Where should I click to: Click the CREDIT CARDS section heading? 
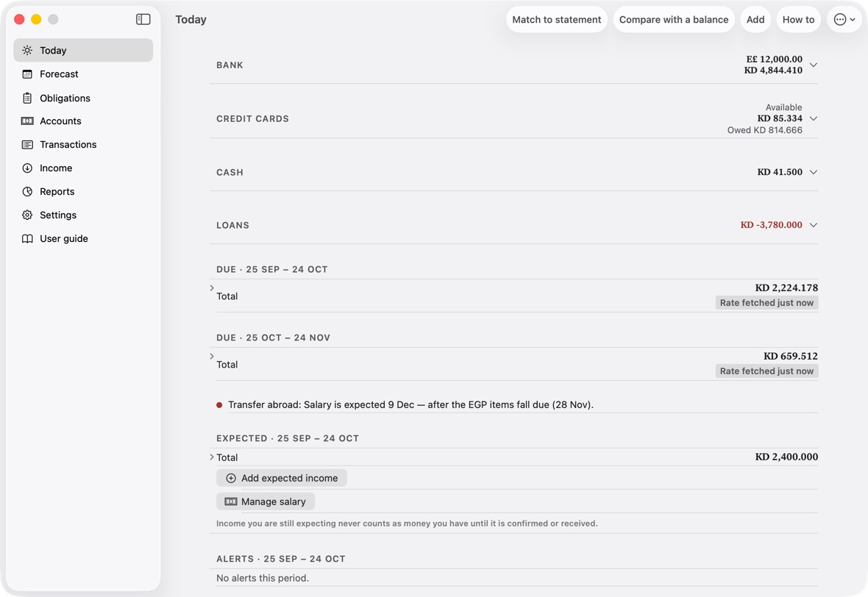coord(252,119)
